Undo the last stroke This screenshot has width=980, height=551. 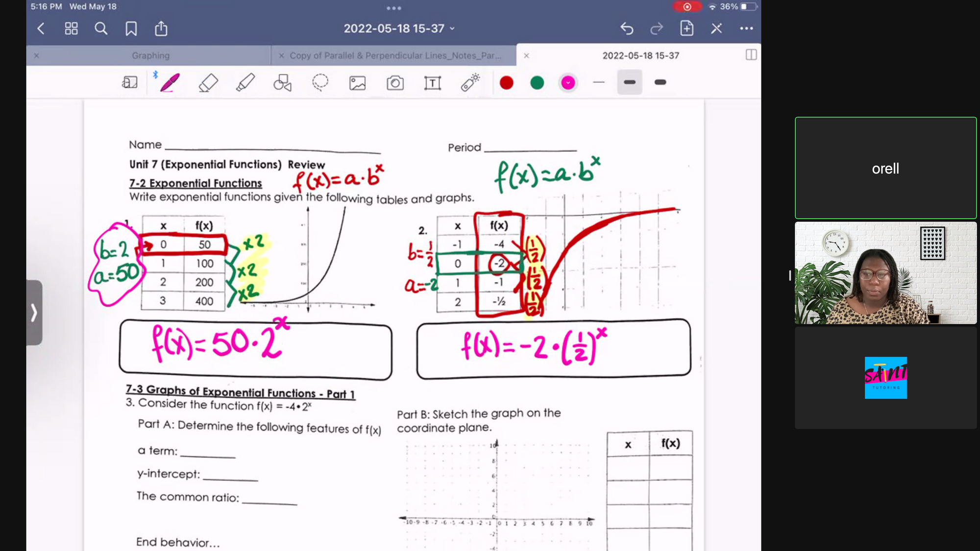click(x=627, y=28)
